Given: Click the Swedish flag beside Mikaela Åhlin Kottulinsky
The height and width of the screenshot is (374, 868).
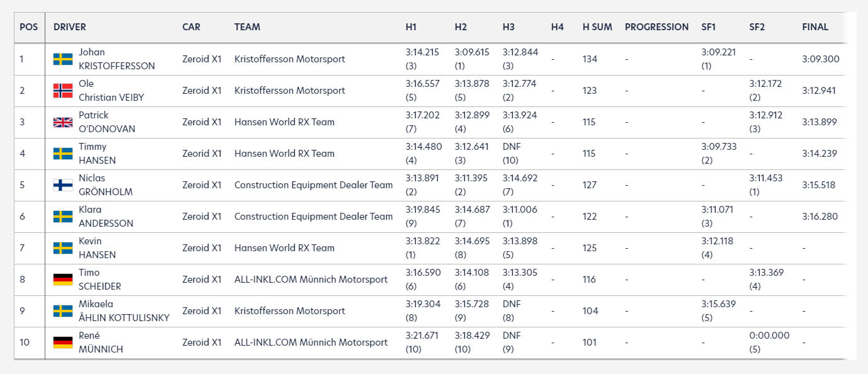Looking at the screenshot, I should pyautogui.click(x=63, y=311).
